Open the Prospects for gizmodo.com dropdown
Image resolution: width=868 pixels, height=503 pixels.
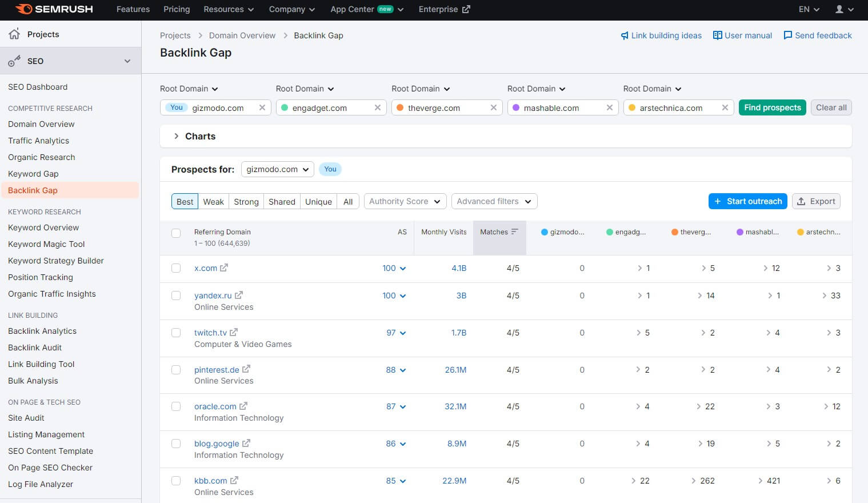click(277, 169)
